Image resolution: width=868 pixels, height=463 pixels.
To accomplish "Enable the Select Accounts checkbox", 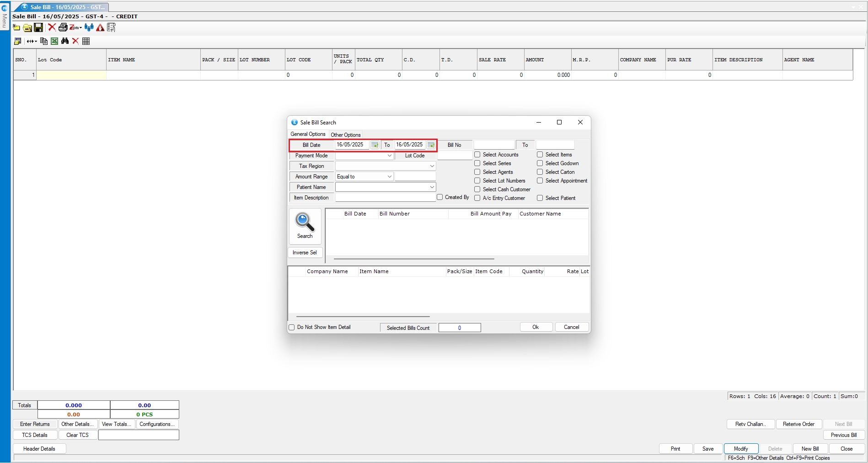I will pyautogui.click(x=477, y=155).
